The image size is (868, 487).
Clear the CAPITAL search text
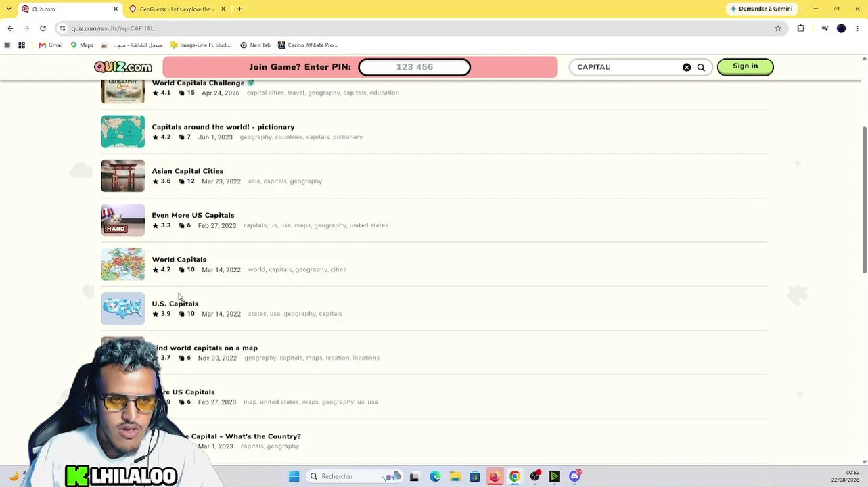(x=687, y=67)
